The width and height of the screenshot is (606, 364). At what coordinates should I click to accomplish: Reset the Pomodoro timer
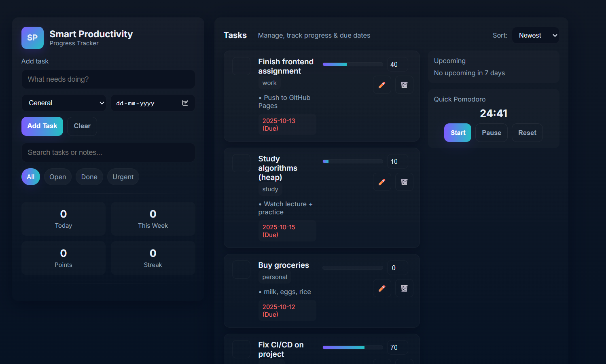click(x=527, y=133)
